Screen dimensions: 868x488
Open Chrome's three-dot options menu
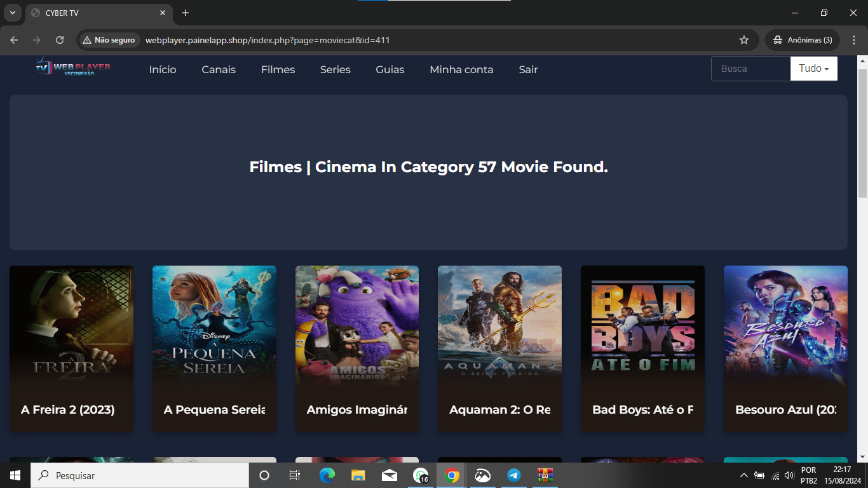(x=855, y=39)
